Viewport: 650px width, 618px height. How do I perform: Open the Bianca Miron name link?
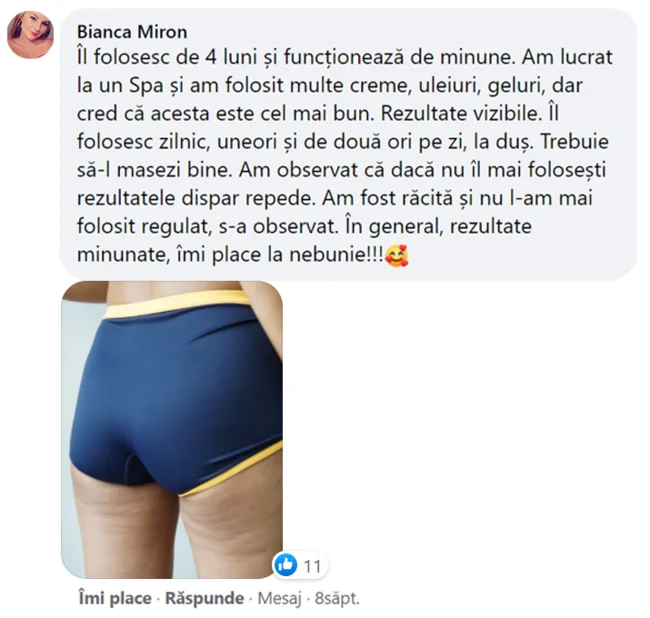[132, 32]
